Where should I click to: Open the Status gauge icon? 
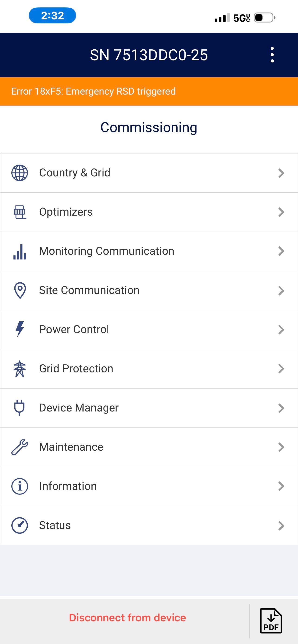coord(19,526)
